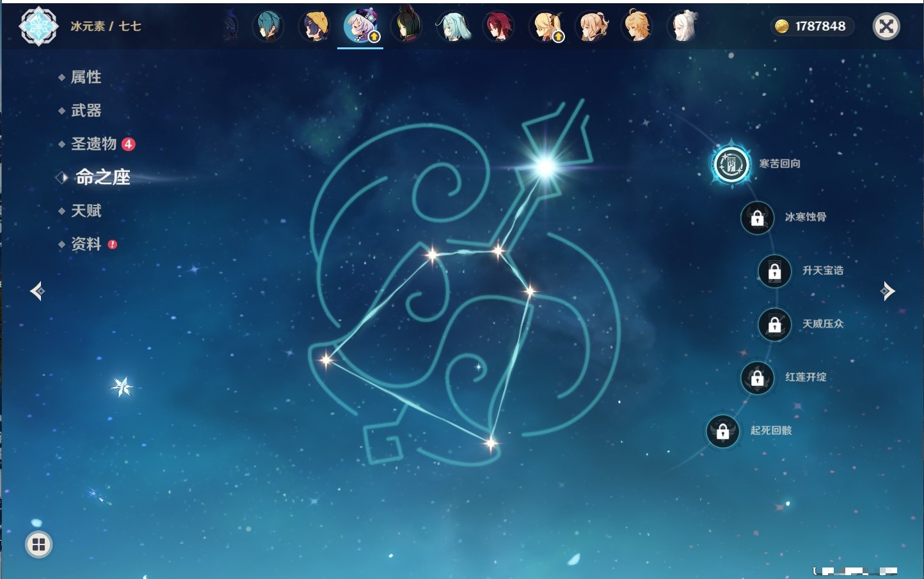This screenshot has width=924, height=579.
Task: Click the red 4 badge beside 圣遗物
Action: 129,144
